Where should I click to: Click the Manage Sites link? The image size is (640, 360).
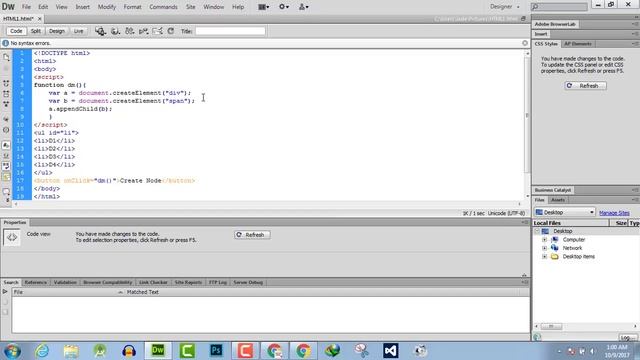point(614,213)
